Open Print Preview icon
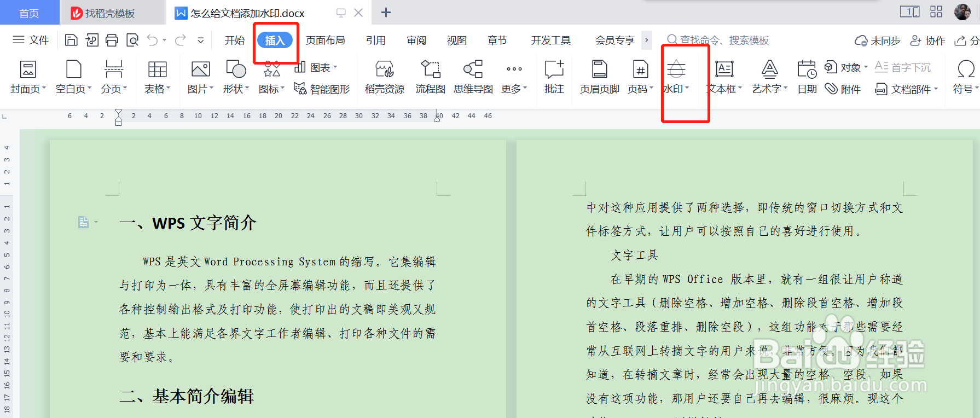This screenshot has height=418, width=980. pos(132,40)
